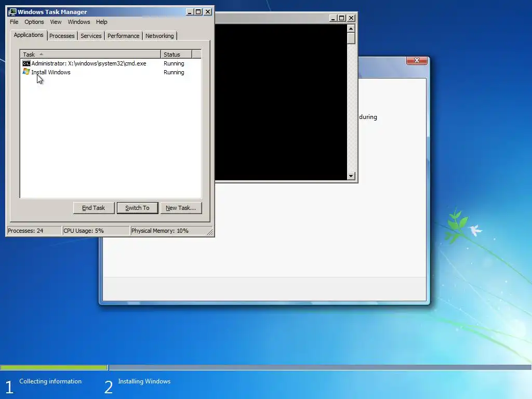This screenshot has width=532, height=399.
Task: Click the Collecting information step label
Action: coord(50,381)
